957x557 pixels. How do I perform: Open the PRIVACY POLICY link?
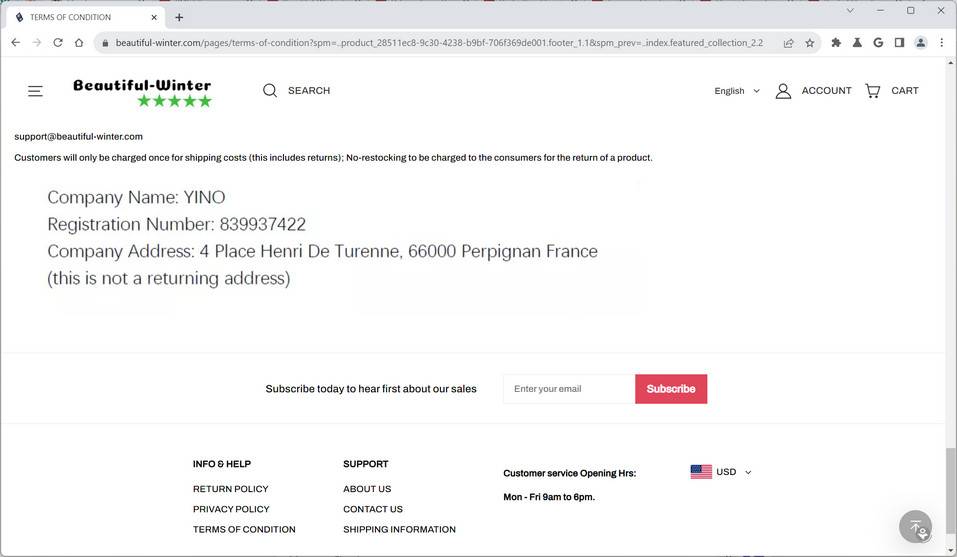pyautogui.click(x=231, y=509)
